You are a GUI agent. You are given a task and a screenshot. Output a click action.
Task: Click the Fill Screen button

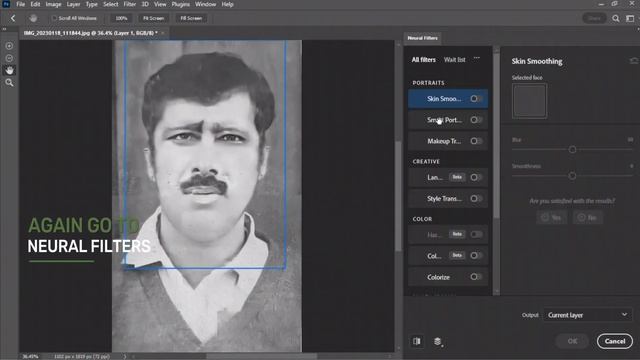pyautogui.click(x=191, y=18)
